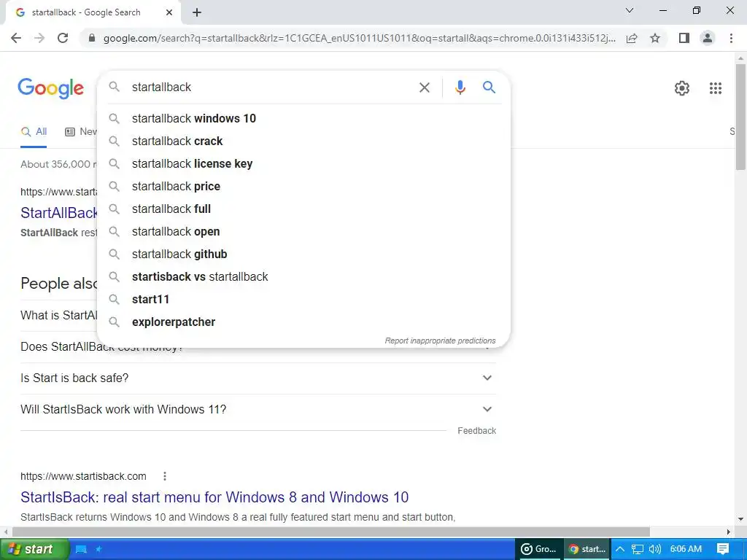This screenshot has height=560, width=747.
Task: Choose suggestion startallback full
Action: tap(303, 209)
